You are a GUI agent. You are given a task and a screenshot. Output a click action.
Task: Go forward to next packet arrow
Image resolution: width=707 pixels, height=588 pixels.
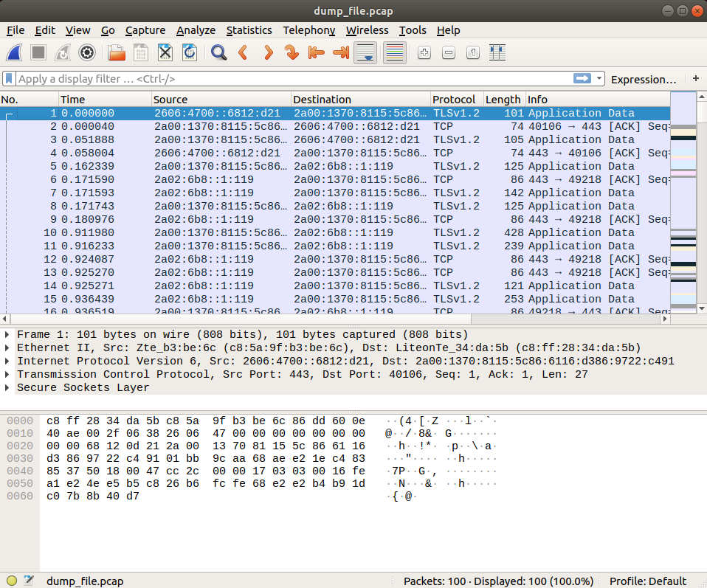coord(268,53)
